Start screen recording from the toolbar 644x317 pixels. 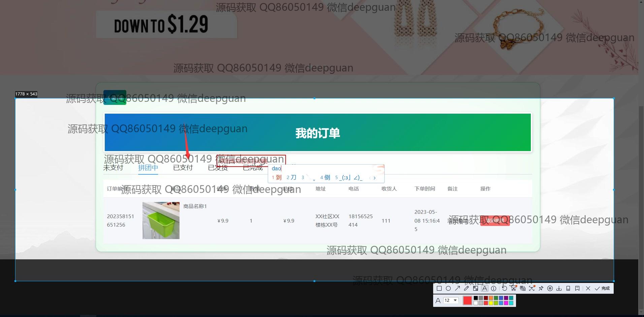550,288
